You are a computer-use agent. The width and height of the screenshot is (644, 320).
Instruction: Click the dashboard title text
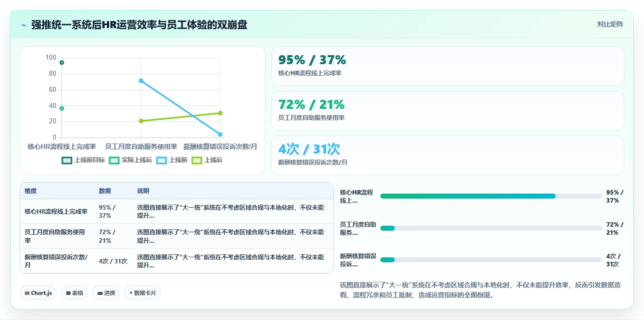[x=139, y=25]
